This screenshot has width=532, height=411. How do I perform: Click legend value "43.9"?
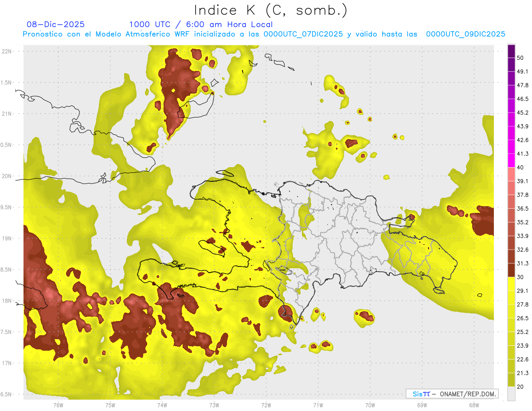click(523, 126)
